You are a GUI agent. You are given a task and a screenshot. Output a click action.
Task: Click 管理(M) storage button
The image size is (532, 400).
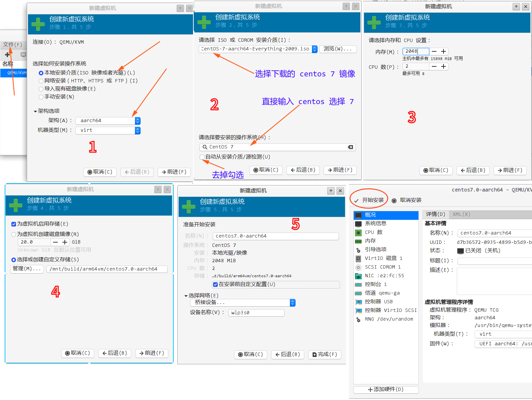tap(27, 269)
